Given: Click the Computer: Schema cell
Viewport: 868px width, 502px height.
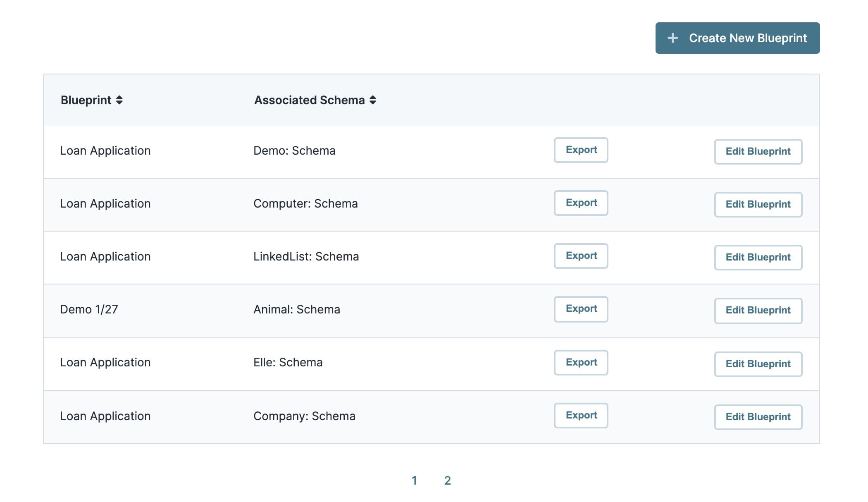Looking at the screenshot, I should coord(305,203).
